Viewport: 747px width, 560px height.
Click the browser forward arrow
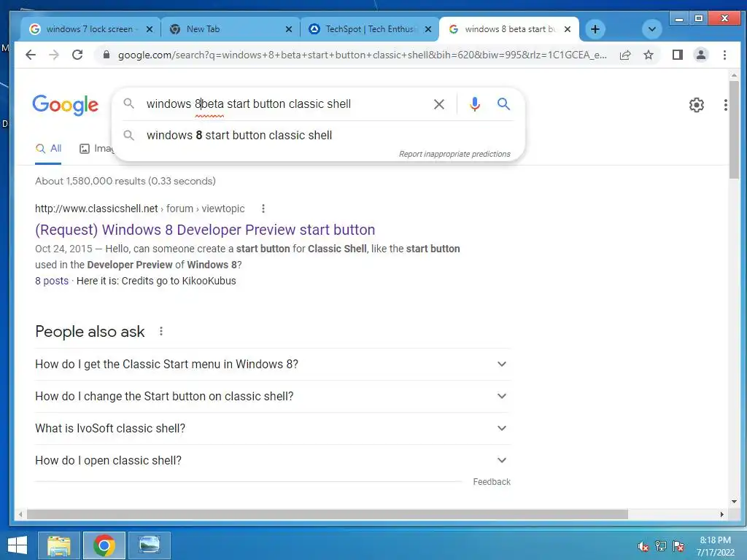point(54,55)
